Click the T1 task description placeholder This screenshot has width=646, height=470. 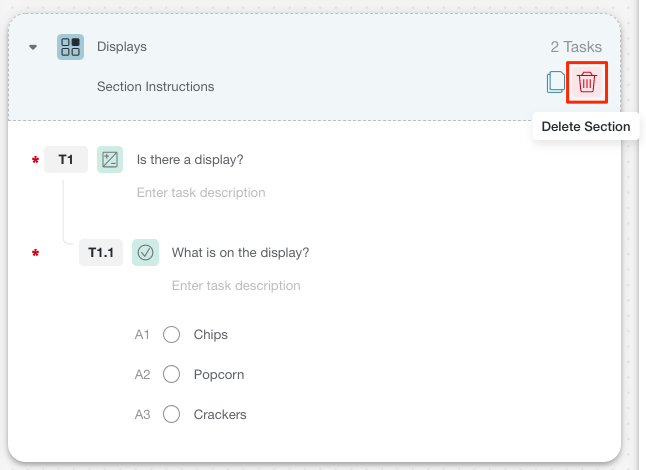click(x=201, y=193)
